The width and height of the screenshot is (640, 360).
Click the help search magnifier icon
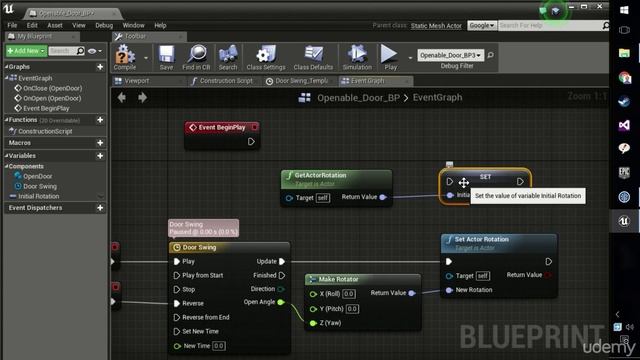click(606, 25)
